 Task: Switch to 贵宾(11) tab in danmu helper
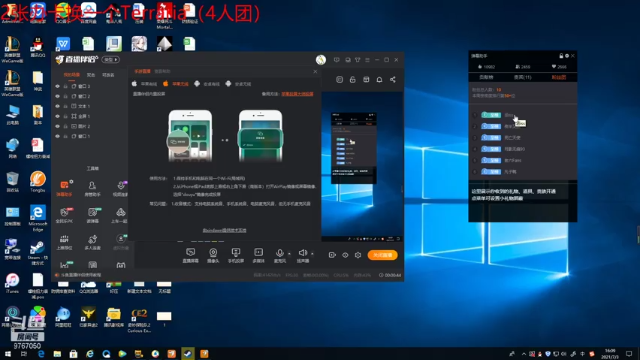pyautogui.click(x=522, y=77)
